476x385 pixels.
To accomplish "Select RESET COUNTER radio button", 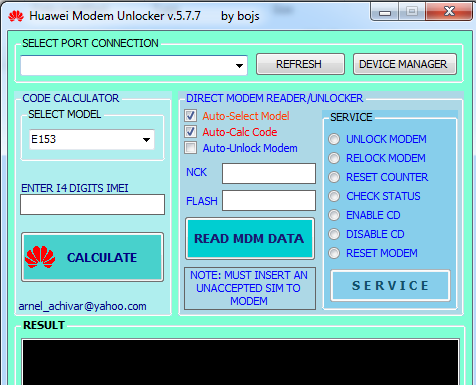I will click(334, 177).
